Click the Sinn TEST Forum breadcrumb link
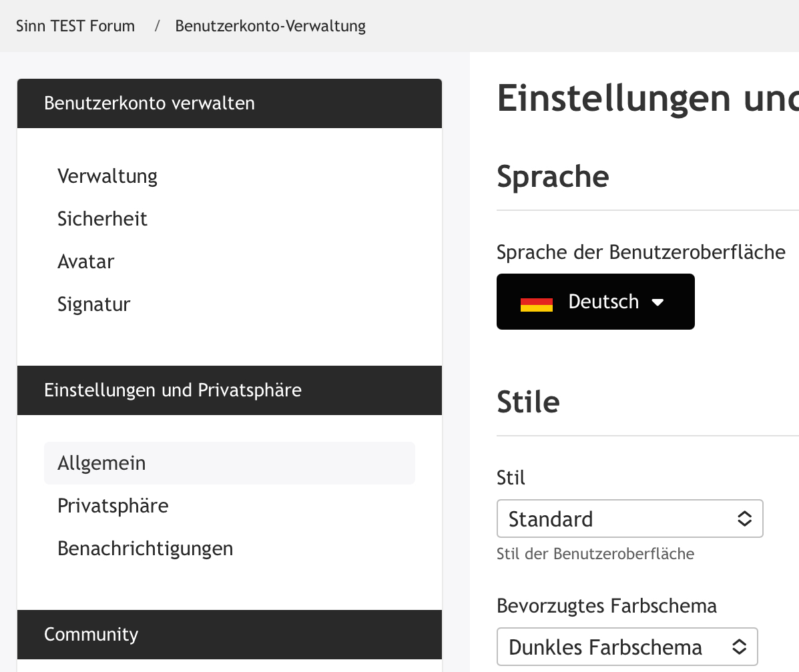This screenshot has width=799, height=672. pos(75,26)
